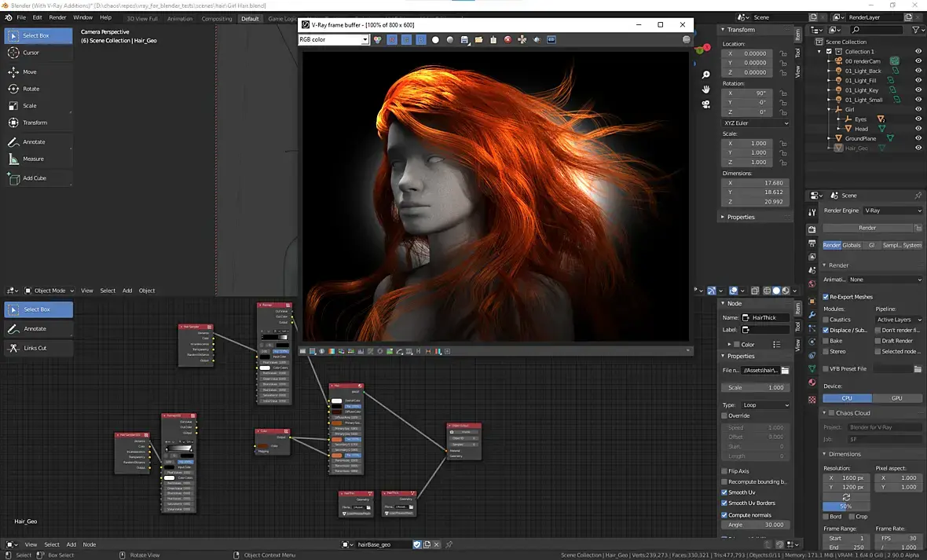Open the RGB color channel dropdown
The image size is (927, 560).
coord(333,39)
